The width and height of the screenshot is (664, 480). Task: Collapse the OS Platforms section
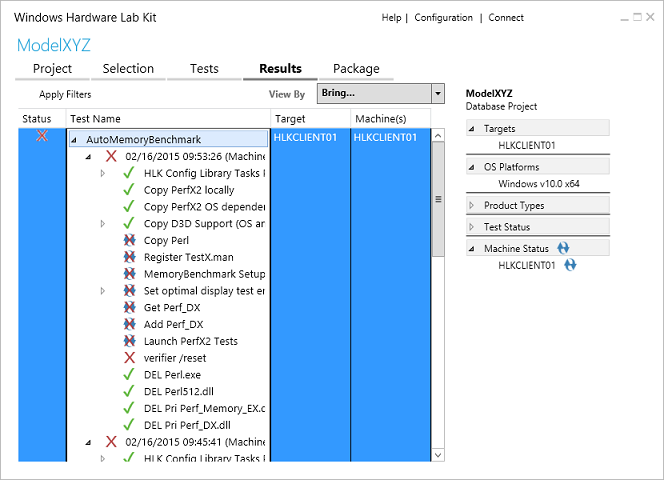pyautogui.click(x=472, y=167)
